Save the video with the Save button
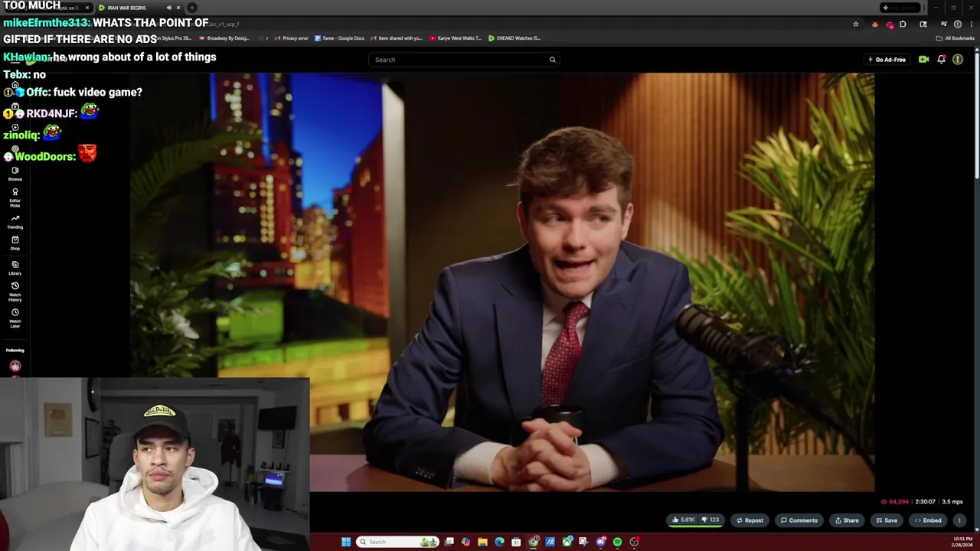980x551 pixels. click(x=886, y=520)
